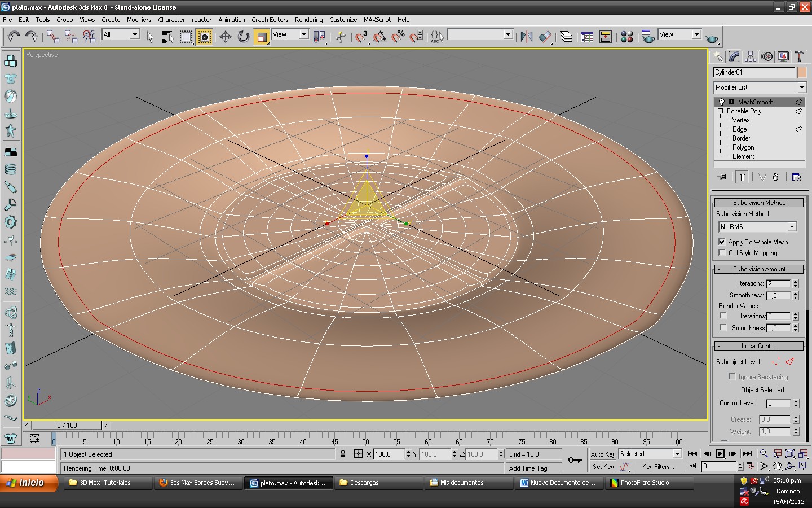Click the Undo arrow icon
Image resolution: width=812 pixels, height=508 pixels.
tap(13, 37)
